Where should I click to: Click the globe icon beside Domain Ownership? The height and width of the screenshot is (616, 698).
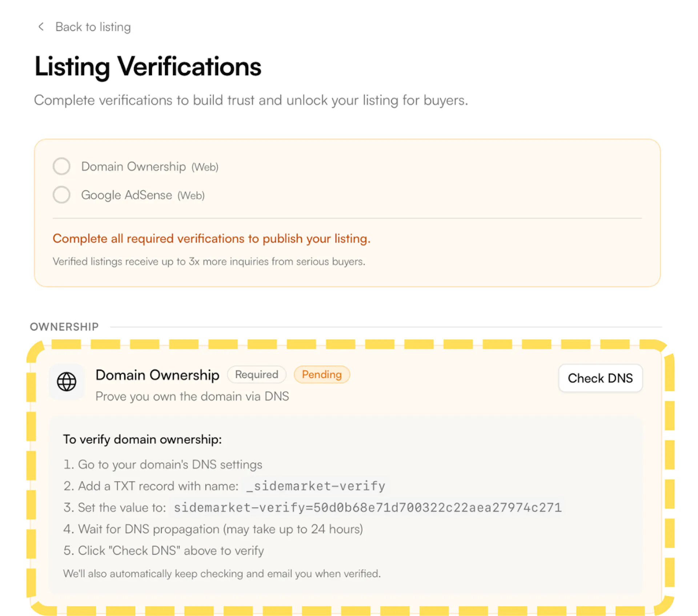pos(67,382)
